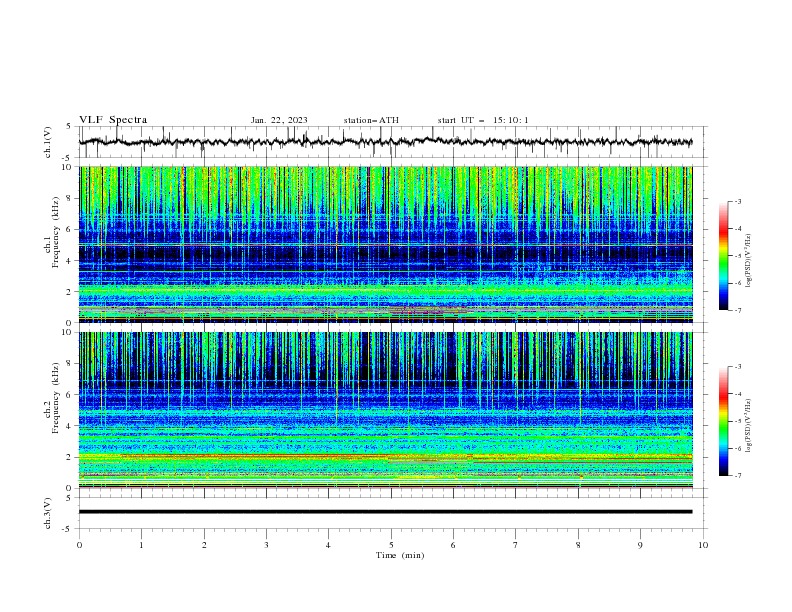Click tick label "1" on the time axis
792x612 pixels.
141,545
